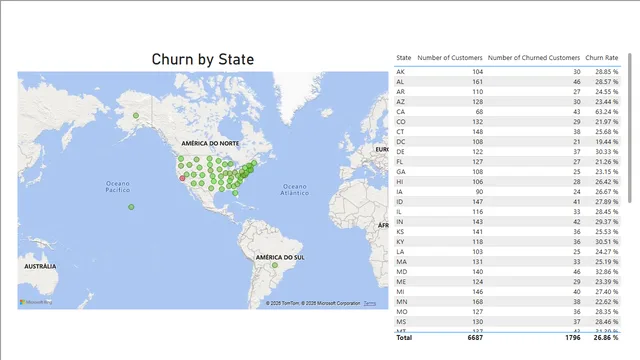Sort by Churn Rate column header

click(x=602, y=58)
